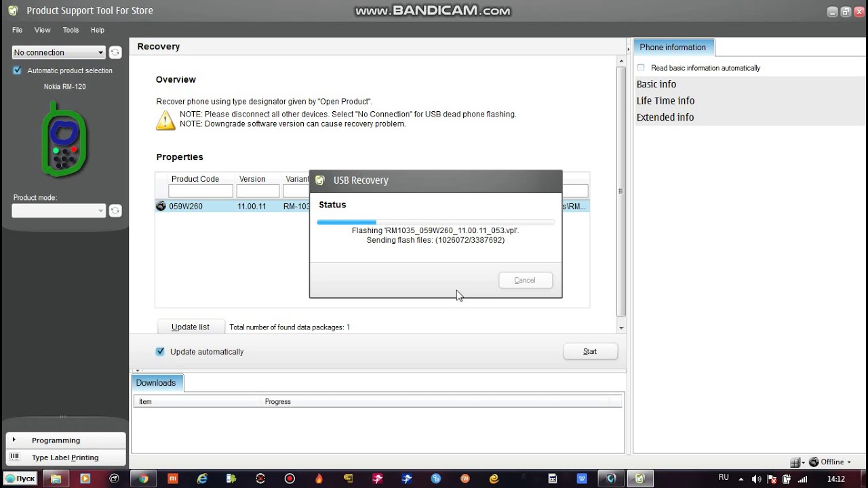Click the layout grid icon in status bar
The image size is (868, 488).
795,462
